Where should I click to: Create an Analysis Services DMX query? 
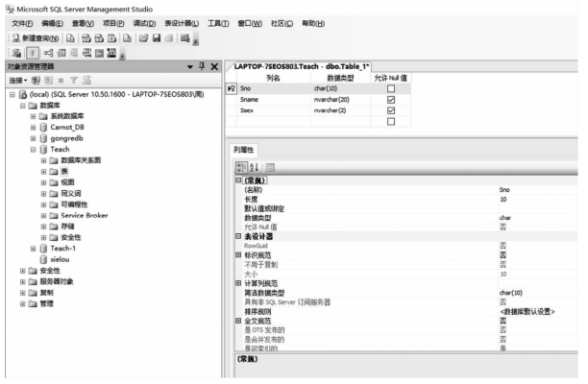(99, 37)
